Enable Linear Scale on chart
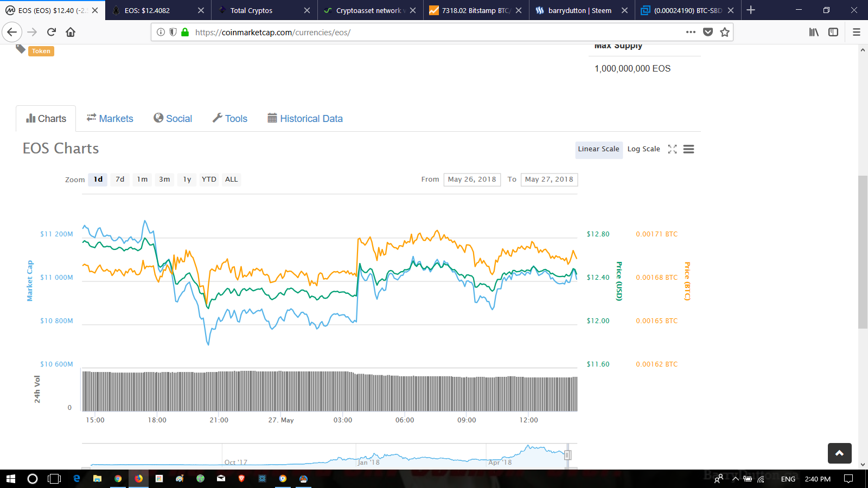 [x=598, y=149]
